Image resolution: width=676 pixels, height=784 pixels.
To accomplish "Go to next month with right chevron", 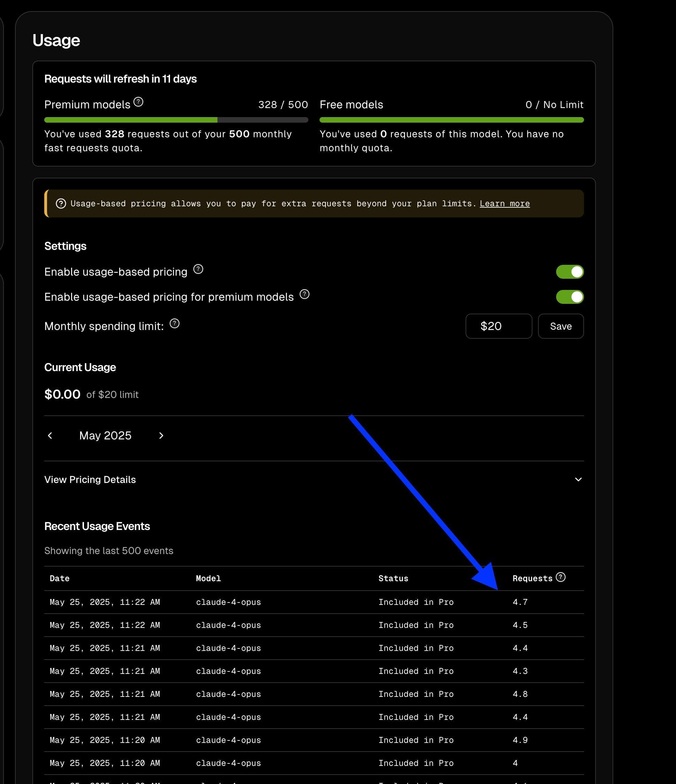I will [x=161, y=436].
